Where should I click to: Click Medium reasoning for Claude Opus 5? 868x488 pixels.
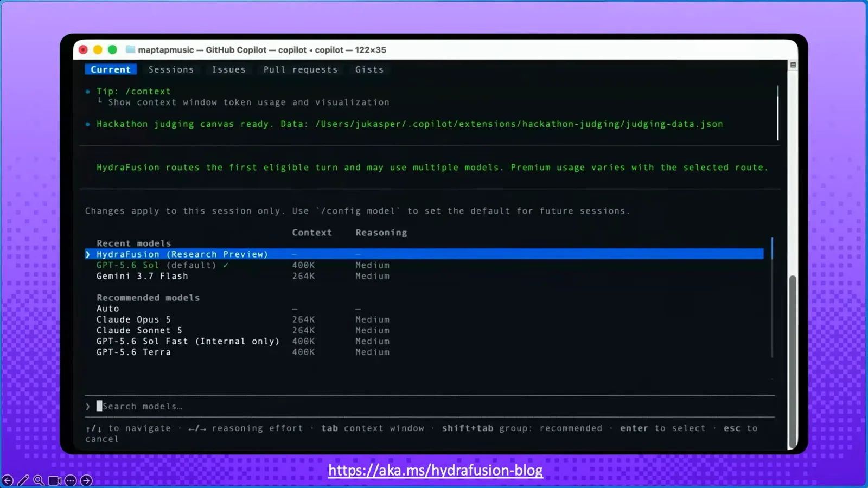point(372,319)
